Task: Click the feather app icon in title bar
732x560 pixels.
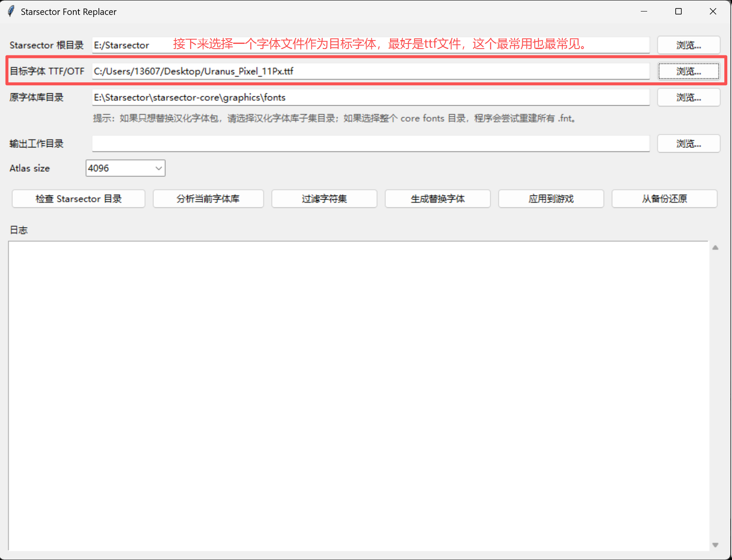Action: pyautogui.click(x=11, y=12)
